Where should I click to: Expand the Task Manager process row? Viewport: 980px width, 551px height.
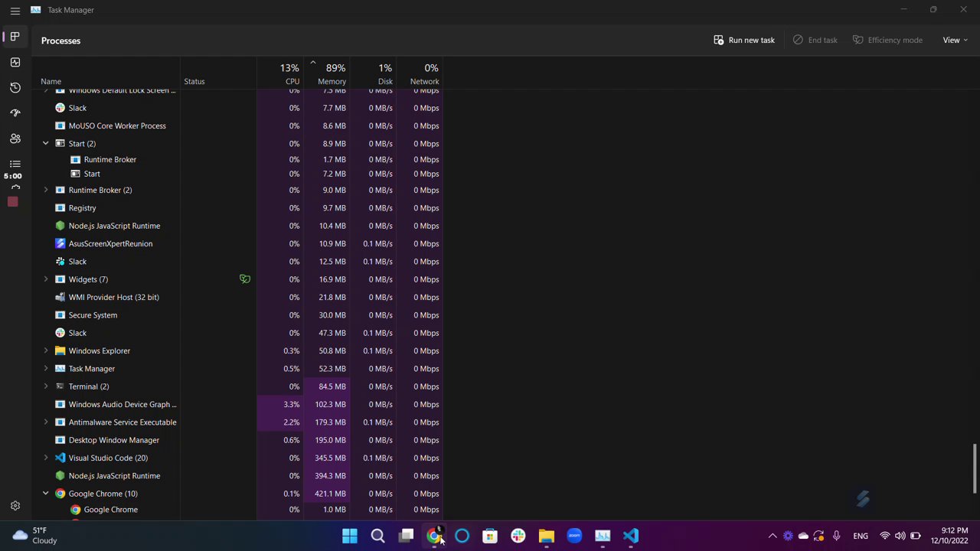coord(46,368)
